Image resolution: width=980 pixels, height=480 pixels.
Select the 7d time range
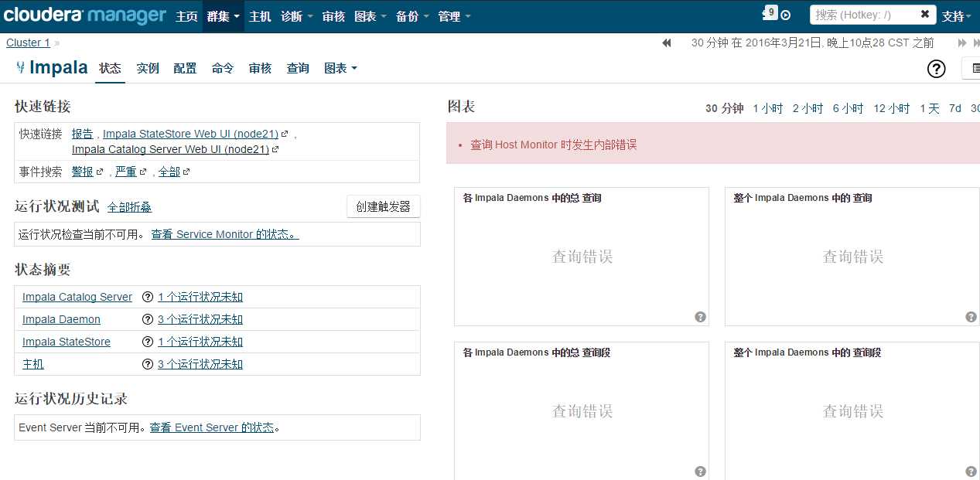click(955, 108)
